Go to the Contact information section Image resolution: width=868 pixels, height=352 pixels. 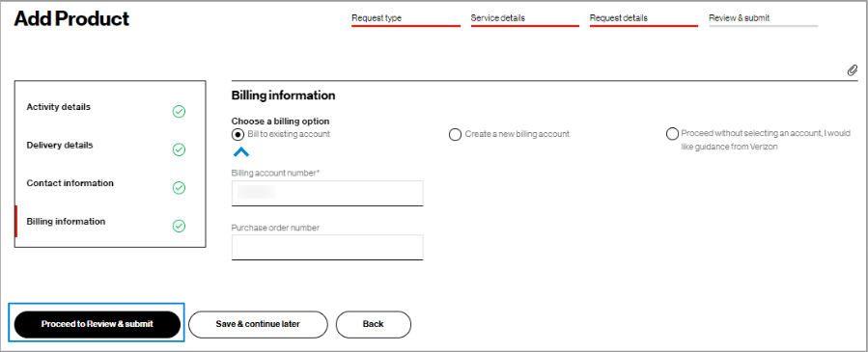pyautogui.click(x=70, y=183)
